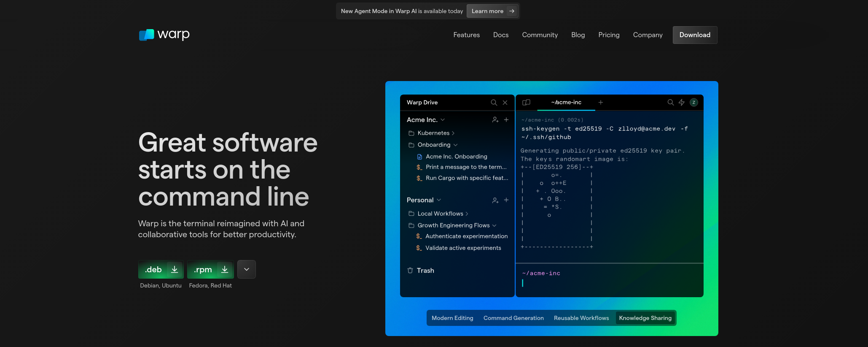Click the Acme Inc. Onboarding notebook icon
Screen dimensions: 868x347
click(419, 157)
